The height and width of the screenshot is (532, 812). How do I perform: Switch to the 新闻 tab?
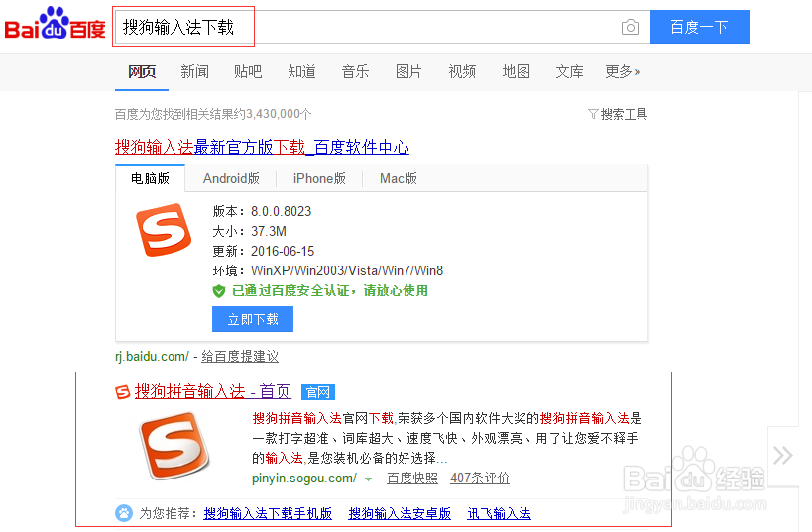click(x=194, y=71)
